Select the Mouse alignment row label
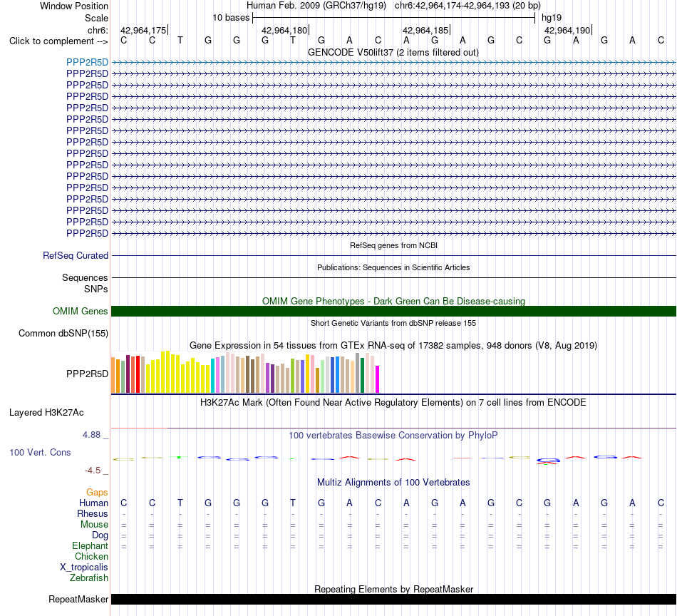 (x=94, y=525)
